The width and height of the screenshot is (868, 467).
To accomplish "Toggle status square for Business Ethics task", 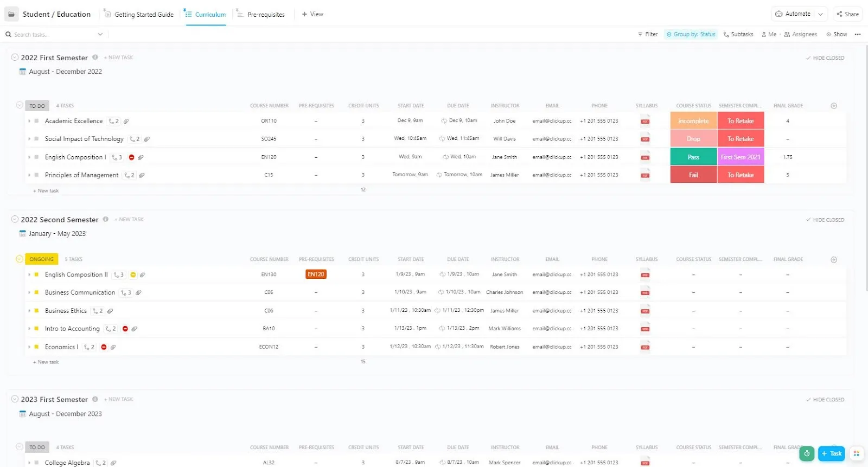I will point(36,311).
